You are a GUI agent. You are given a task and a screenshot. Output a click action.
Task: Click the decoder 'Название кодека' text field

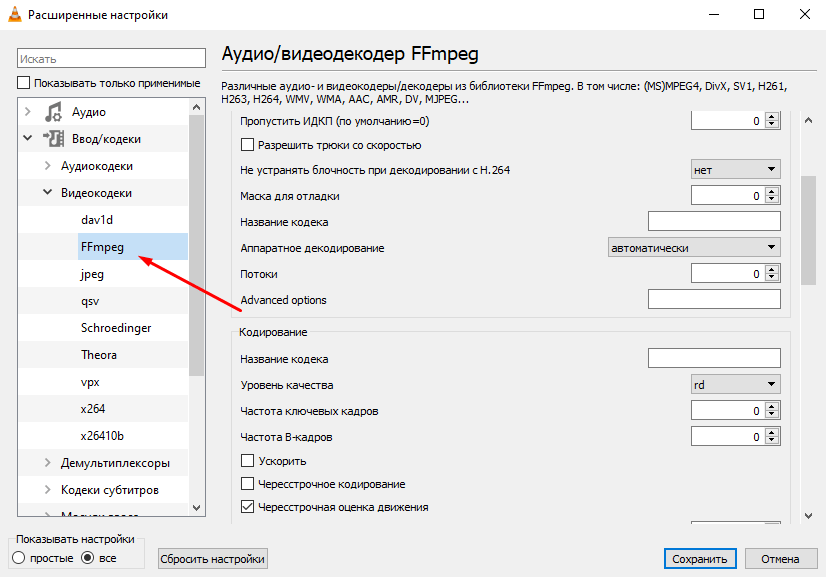(x=714, y=221)
